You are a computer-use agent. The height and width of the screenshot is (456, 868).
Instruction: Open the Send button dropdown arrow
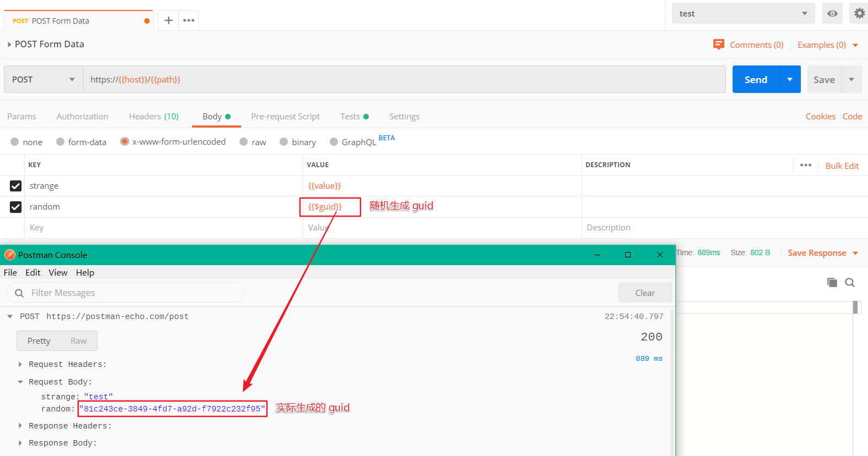(790, 79)
